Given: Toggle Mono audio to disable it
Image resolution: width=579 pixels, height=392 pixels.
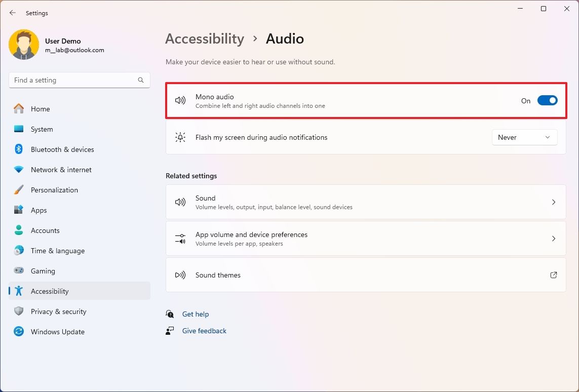Looking at the screenshot, I should 547,100.
